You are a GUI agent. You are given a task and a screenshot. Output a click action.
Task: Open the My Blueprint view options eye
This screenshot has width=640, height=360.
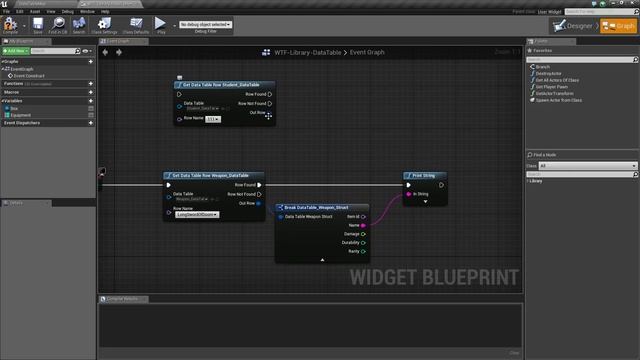[x=87, y=51]
